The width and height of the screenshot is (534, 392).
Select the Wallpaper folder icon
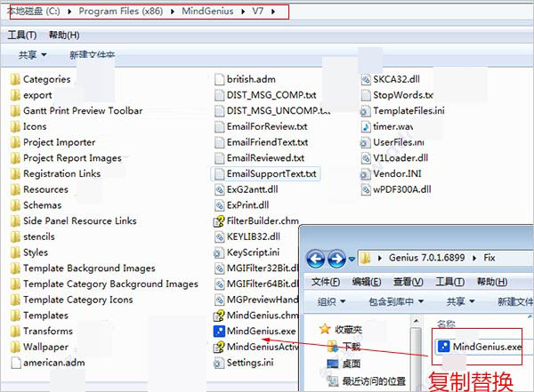click(x=15, y=347)
